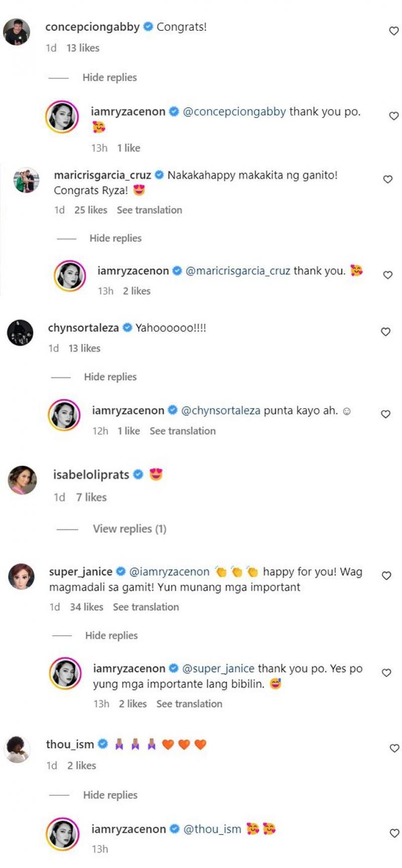
Task: Expand View replies (1) under isabeloliprats
Action: pyautogui.click(x=129, y=529)
